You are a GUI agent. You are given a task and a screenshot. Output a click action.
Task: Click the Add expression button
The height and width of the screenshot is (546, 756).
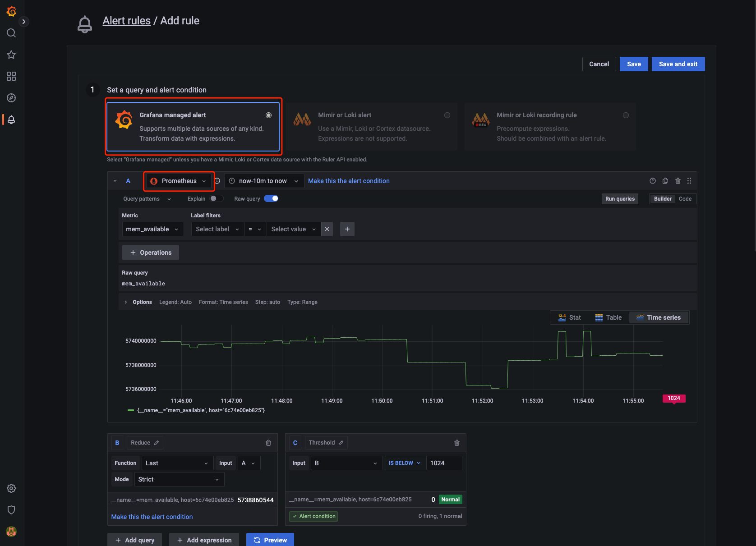(x=204, y=540)
